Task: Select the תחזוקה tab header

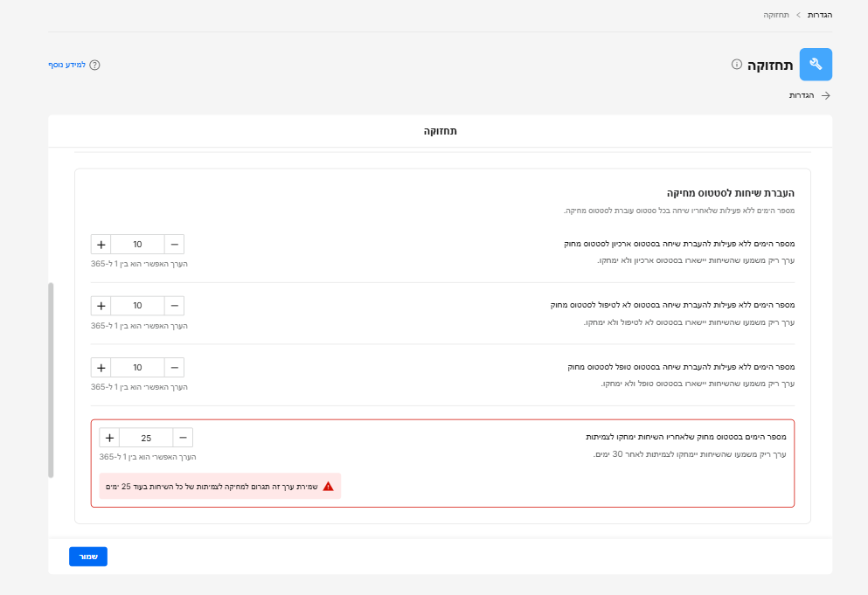Action: pos(440,131)
